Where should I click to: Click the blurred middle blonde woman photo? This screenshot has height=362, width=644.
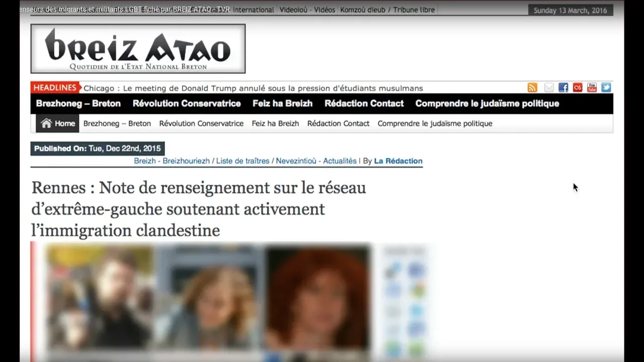click(210, 298)
